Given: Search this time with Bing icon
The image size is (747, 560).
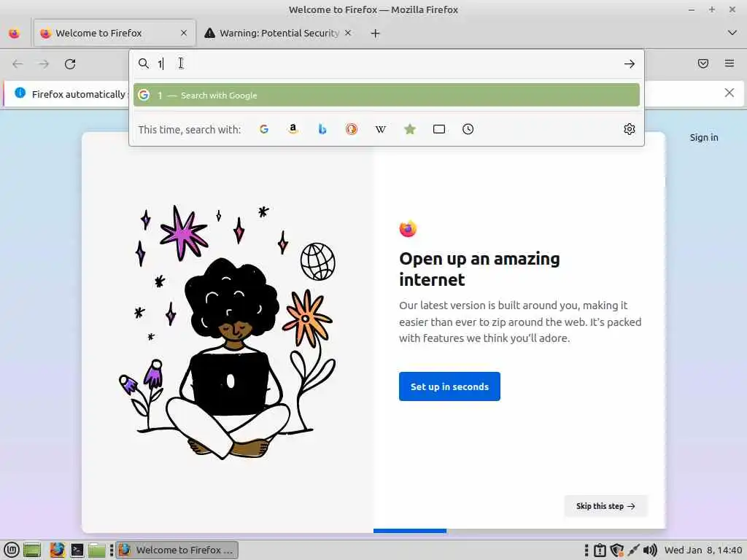Looking at the screenshot, I should tap(322, 129).
